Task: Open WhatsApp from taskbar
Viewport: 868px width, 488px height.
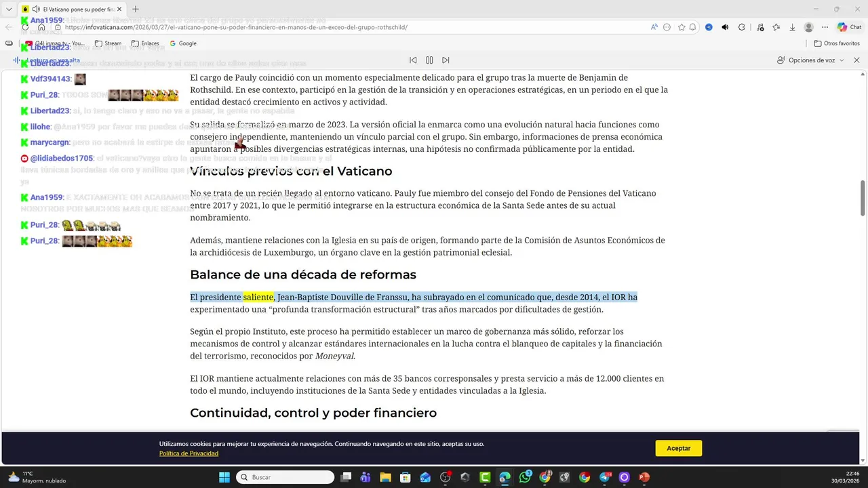Action: tap(525, 477)
